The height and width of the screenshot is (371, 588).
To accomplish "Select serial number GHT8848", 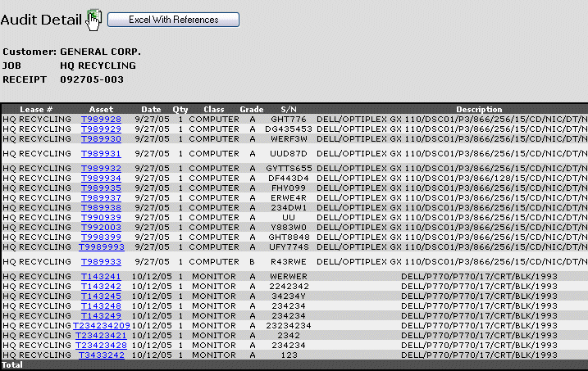I will 289,238.
